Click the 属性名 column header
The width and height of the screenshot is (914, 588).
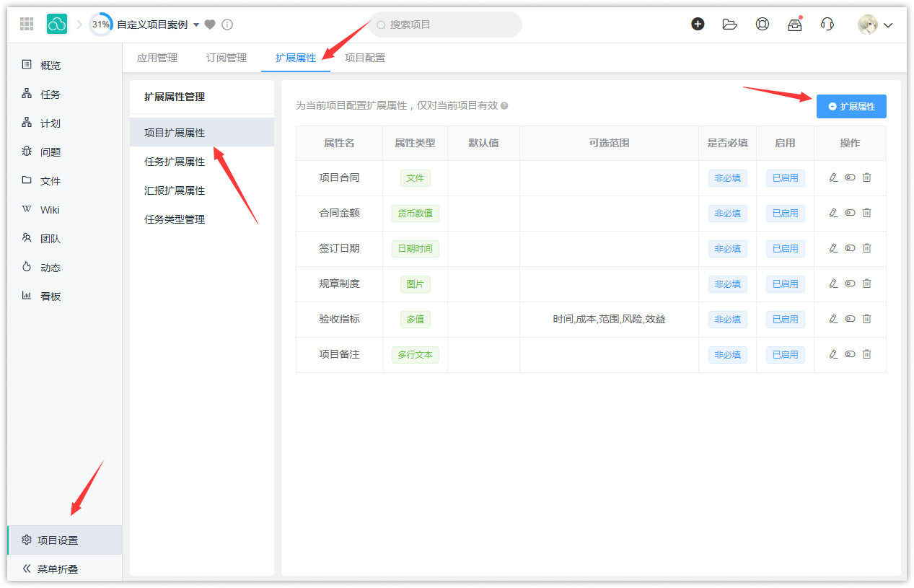[339, 143]
